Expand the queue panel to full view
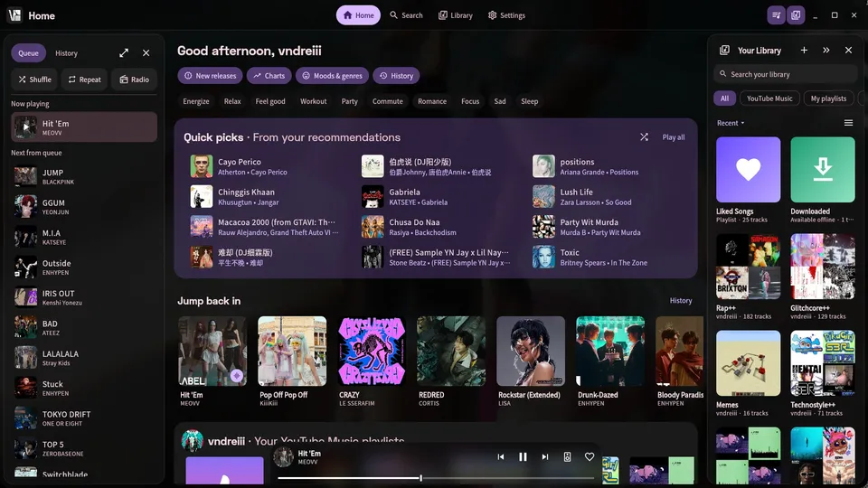 point(124,53)
